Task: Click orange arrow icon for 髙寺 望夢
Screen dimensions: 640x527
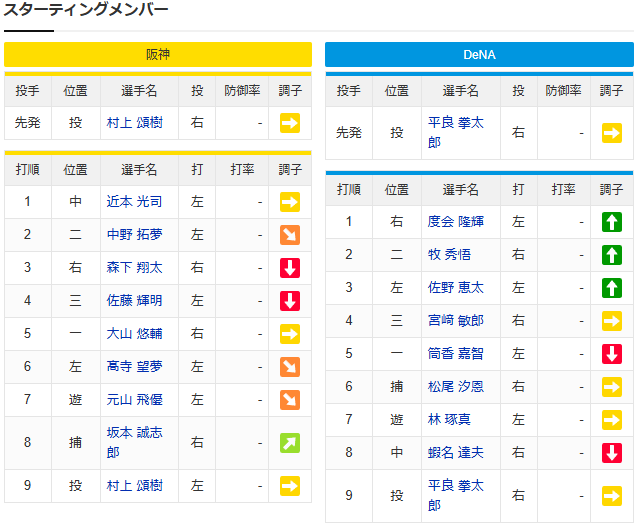Action: tap(290, 367)
